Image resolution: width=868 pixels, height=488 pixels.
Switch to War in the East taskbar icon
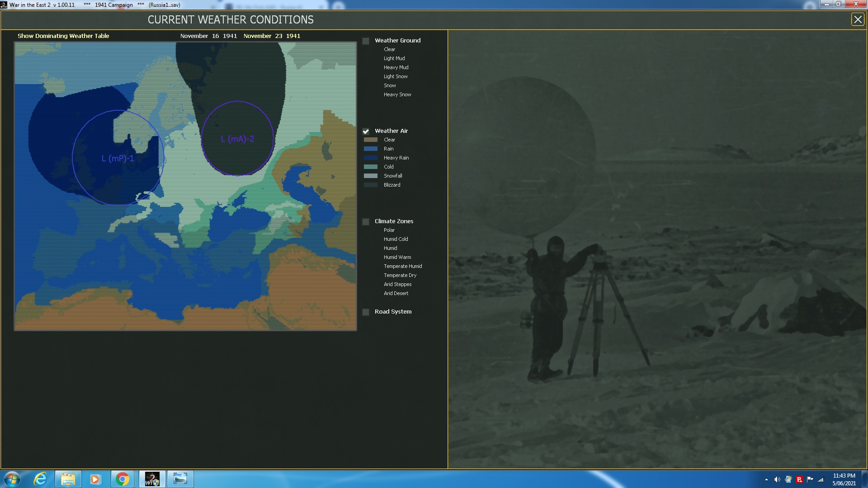[x=152, y=479]
